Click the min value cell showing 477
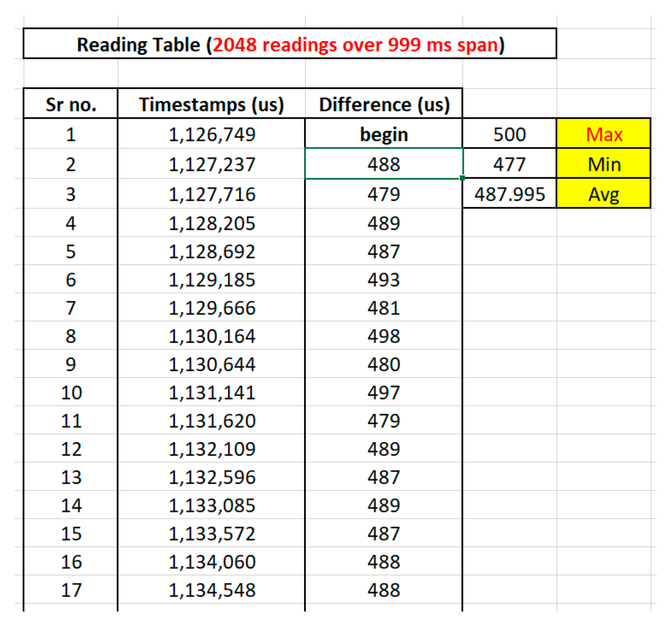Viewport: 672px width, 629px height. point(509,164)
